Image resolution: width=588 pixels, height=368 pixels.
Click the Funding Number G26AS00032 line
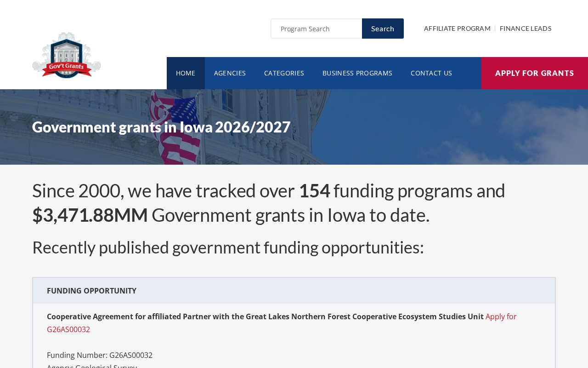click(100, 355)
